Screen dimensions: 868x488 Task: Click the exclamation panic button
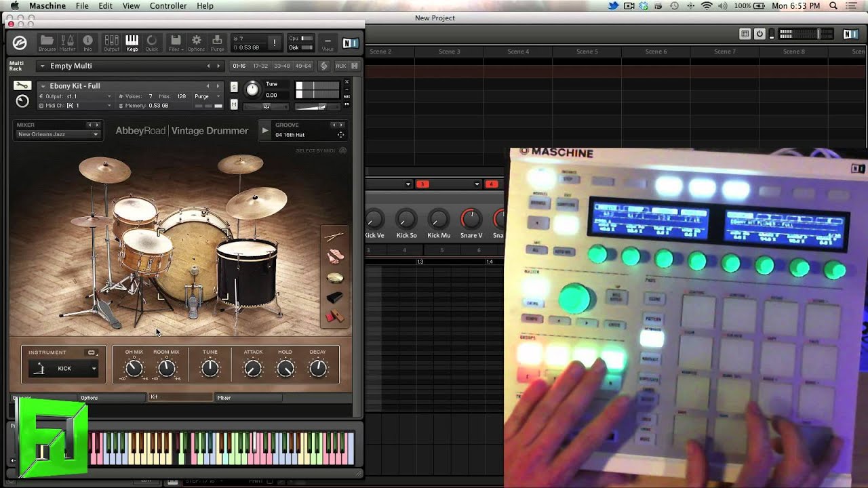tap(275, 43)
